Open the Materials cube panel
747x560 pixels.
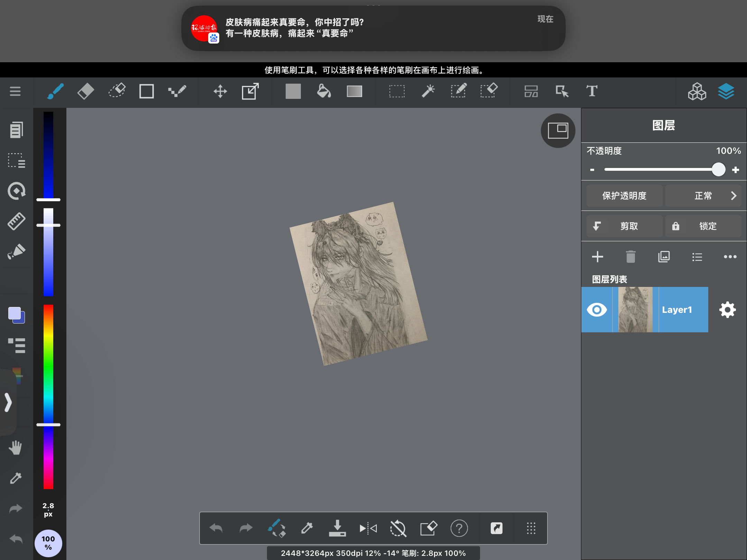point(697,92)
